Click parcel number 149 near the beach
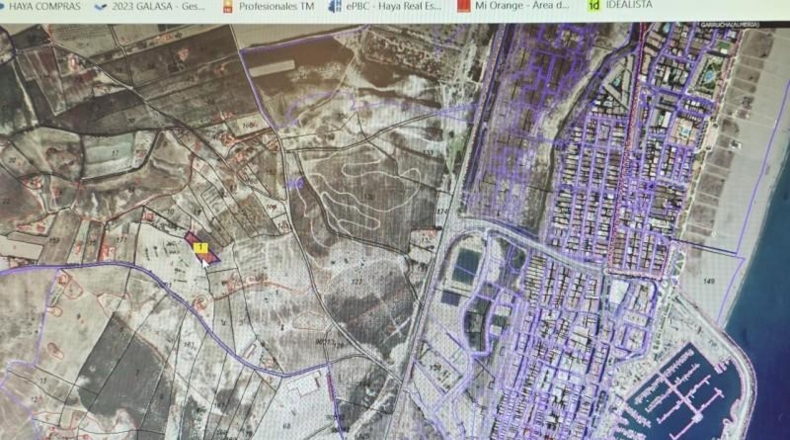Screen dimensions: 790x440 point(709,281)
